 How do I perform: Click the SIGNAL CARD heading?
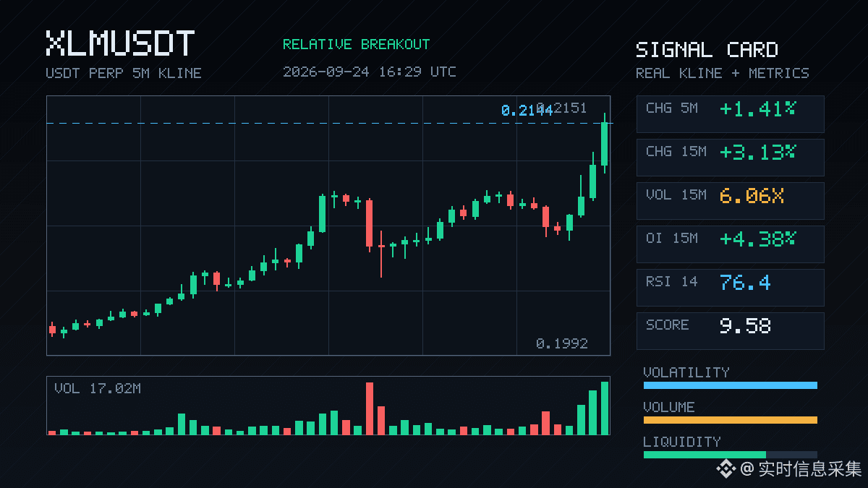pyautogui.click(x=707, y=50)
